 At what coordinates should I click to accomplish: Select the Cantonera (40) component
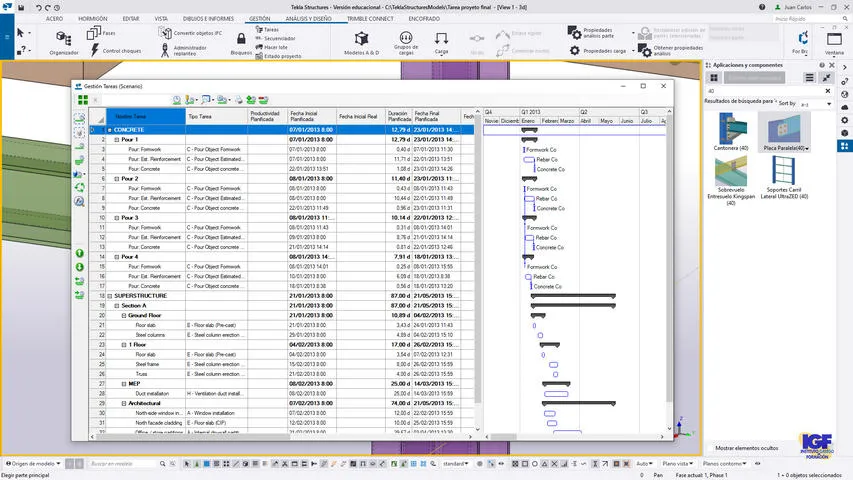point(731,132)
